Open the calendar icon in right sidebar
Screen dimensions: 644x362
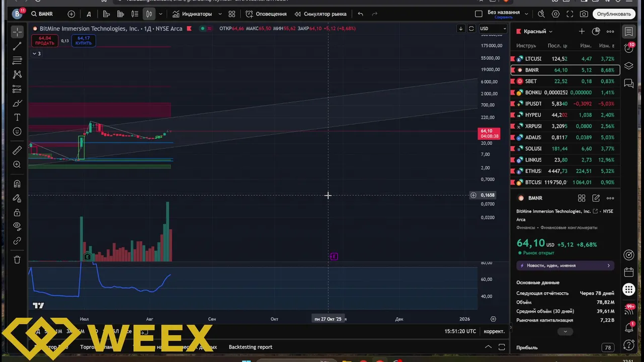[629, 272]
